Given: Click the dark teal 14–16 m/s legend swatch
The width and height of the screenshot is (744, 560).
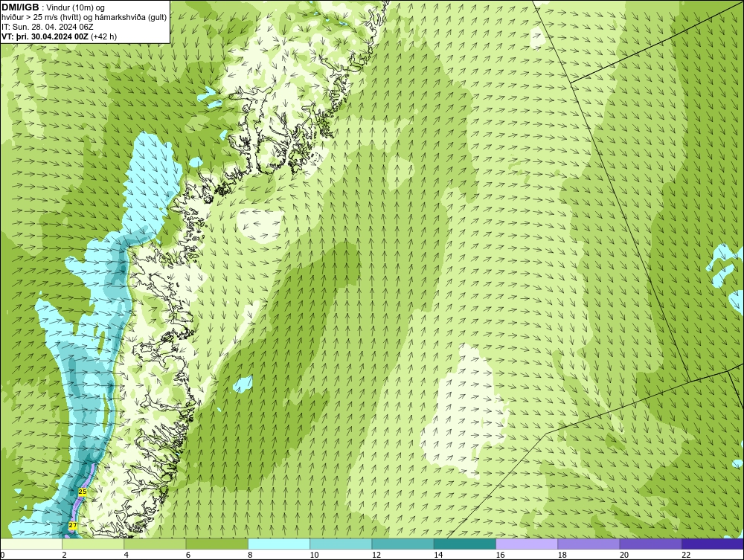Looking at the screenshot, I should (x=465, y=544).
